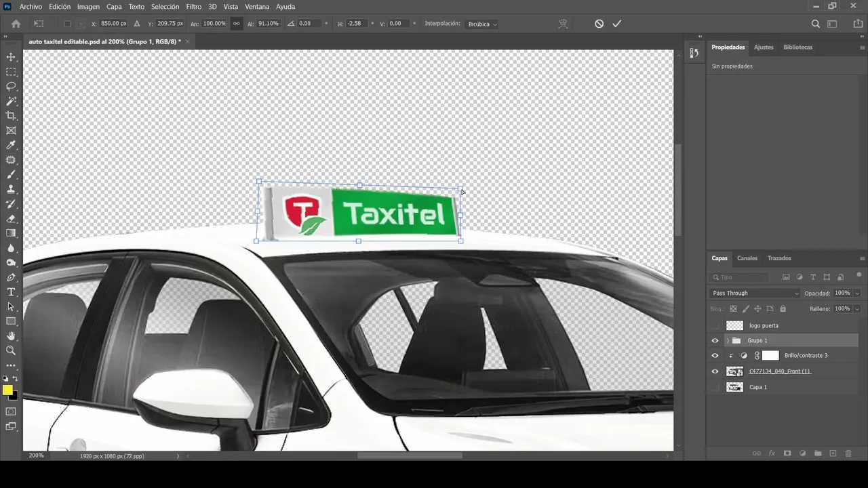This screenshot has height=488, width=868.
Task: Select the Zoom tool
Action: click(11, 350)
